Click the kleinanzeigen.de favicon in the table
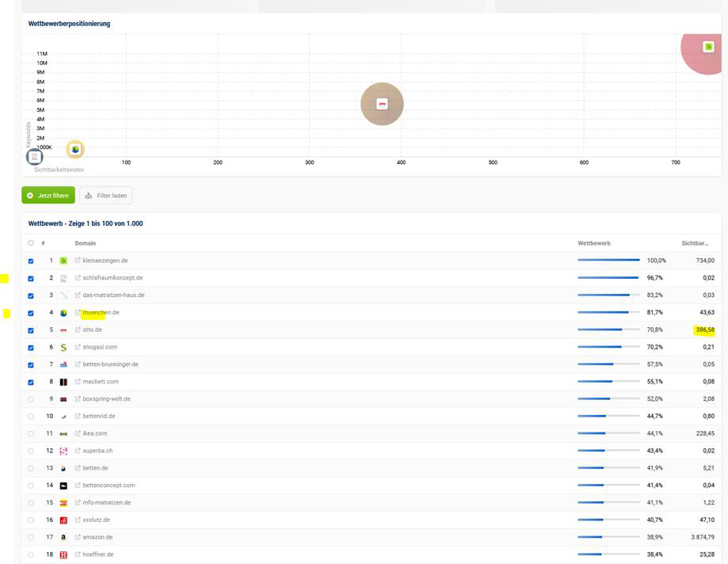728x564 pixels. click(x=63, y=261)
